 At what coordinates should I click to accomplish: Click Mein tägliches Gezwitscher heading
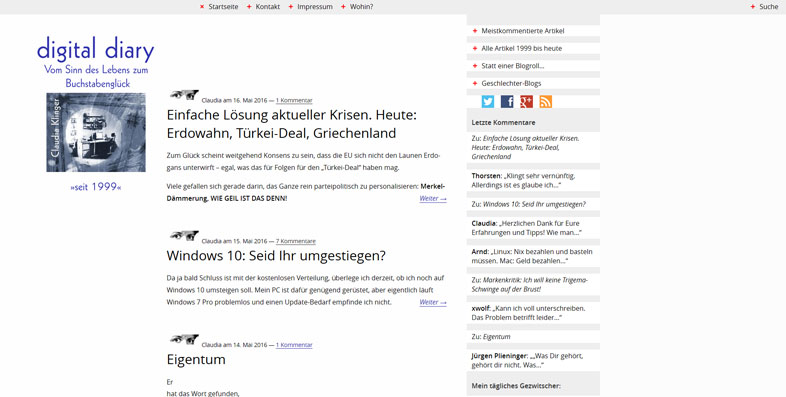[x=516, y=386]
